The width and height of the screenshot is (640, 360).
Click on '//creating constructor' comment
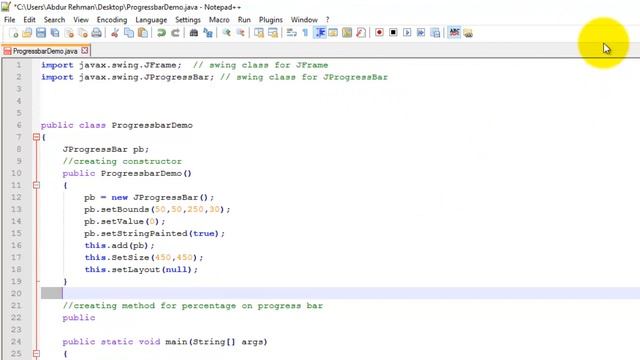122,161
